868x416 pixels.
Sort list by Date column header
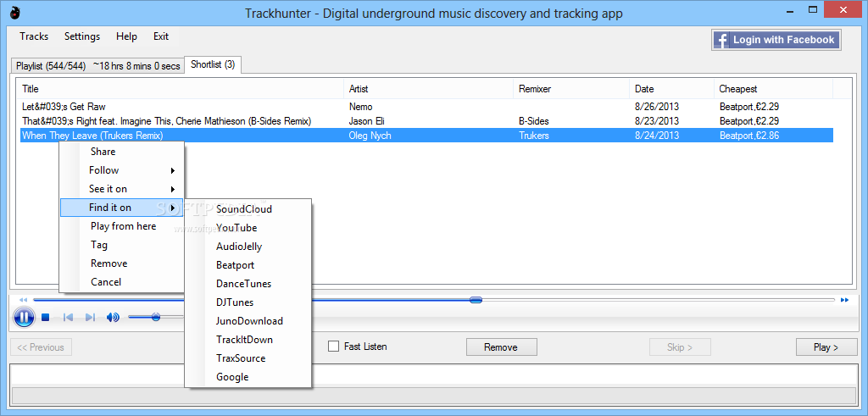pyautogui.click(x=672, y=89)
